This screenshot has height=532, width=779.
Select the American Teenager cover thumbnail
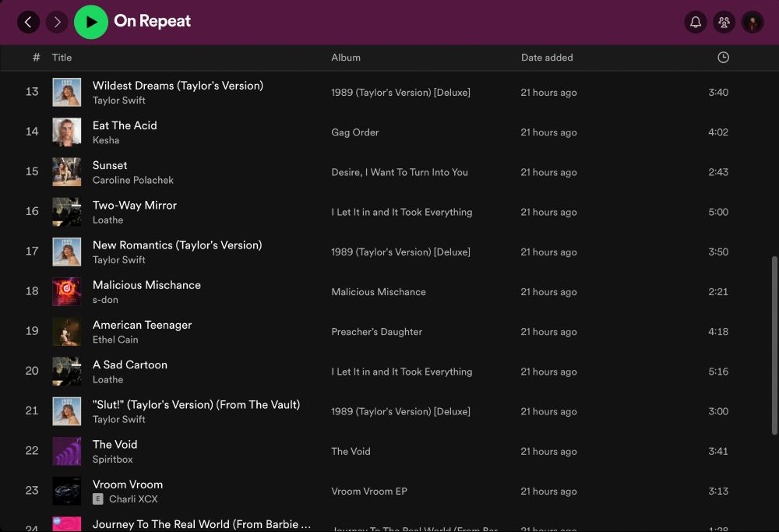tap(66, 331)
